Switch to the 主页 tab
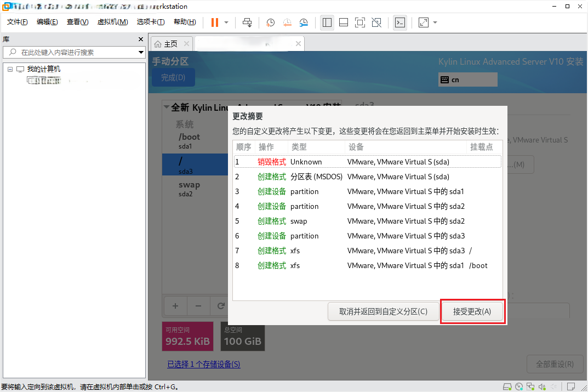The height and width of the screenshot is (392, 588). (171, 44)
